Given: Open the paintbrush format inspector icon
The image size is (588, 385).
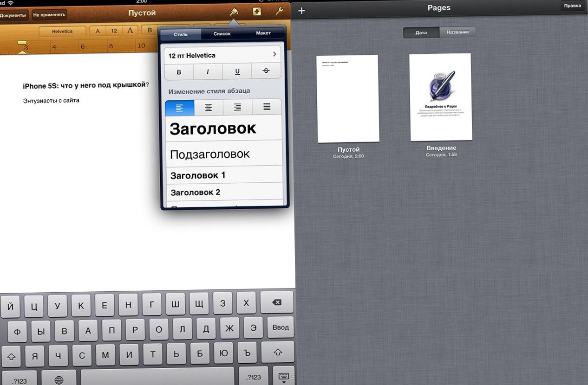Looking at the screenshot, I should (x=234, y=12).
